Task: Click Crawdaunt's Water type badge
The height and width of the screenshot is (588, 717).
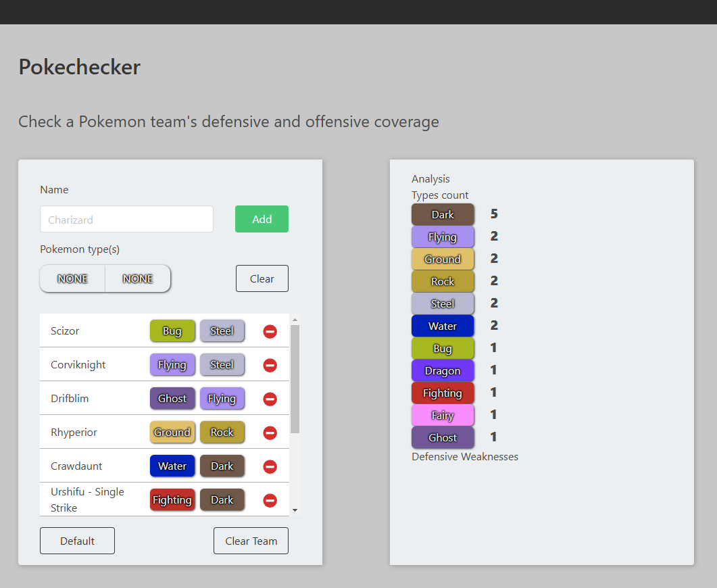Action: pyautogui.click(x=172, y=466)
